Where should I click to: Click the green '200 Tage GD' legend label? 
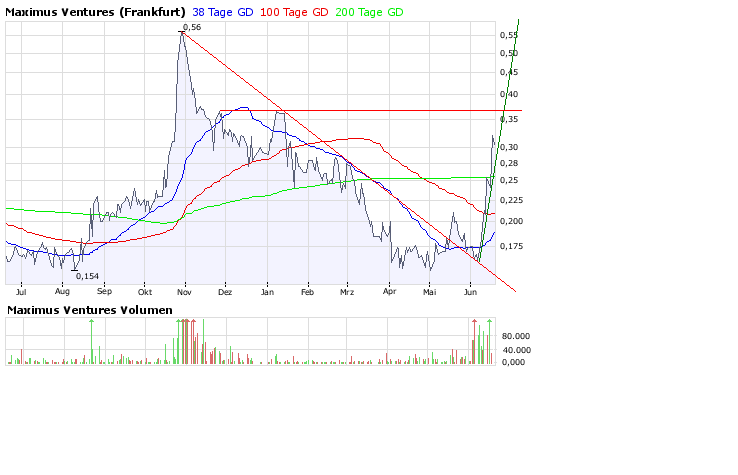[369, 12]
